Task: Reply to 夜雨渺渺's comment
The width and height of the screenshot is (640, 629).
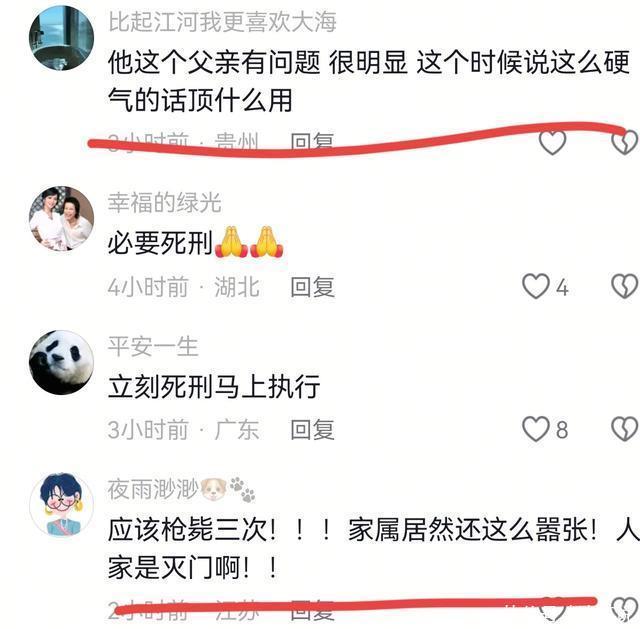Action: [x=312, y=611]
